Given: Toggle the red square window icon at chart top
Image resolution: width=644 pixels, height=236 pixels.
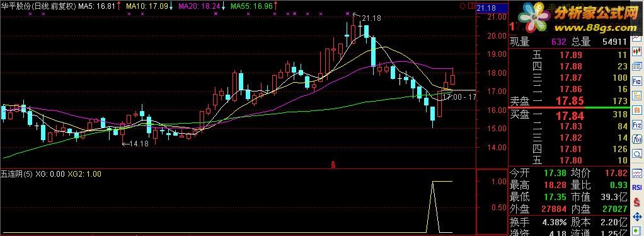Looking at the screenshot, I should pyautogui.click(x=471, y=6).
